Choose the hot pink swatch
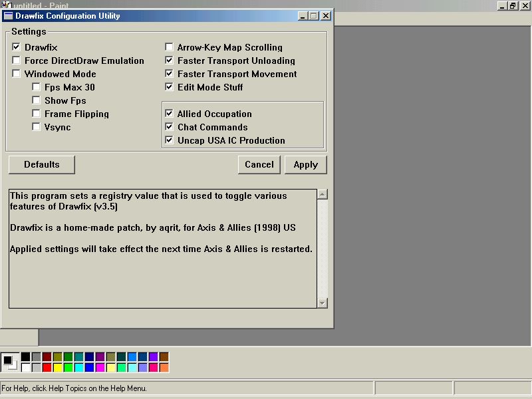The image size is (532, 399). pos(154,368)
